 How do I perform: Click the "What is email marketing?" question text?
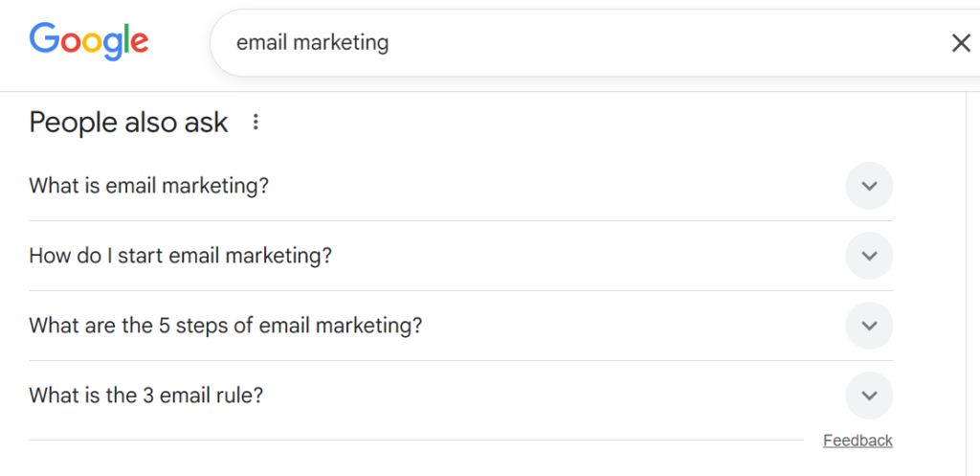[x=149, y=186]
